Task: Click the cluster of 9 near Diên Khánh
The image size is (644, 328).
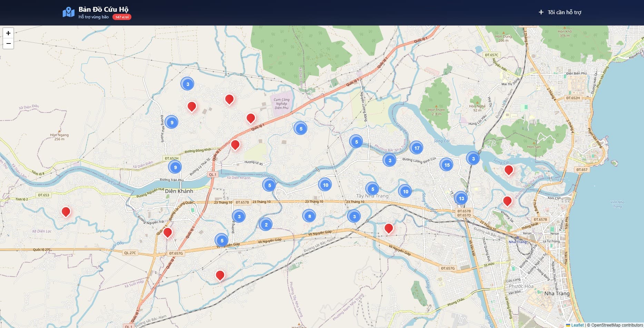Action: [x=176, y=167]
